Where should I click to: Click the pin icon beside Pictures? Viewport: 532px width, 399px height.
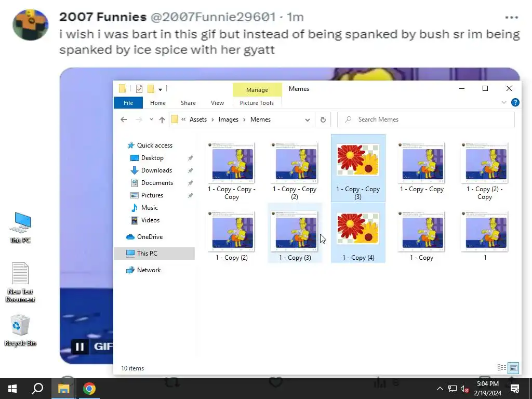(x=190, y=195)
